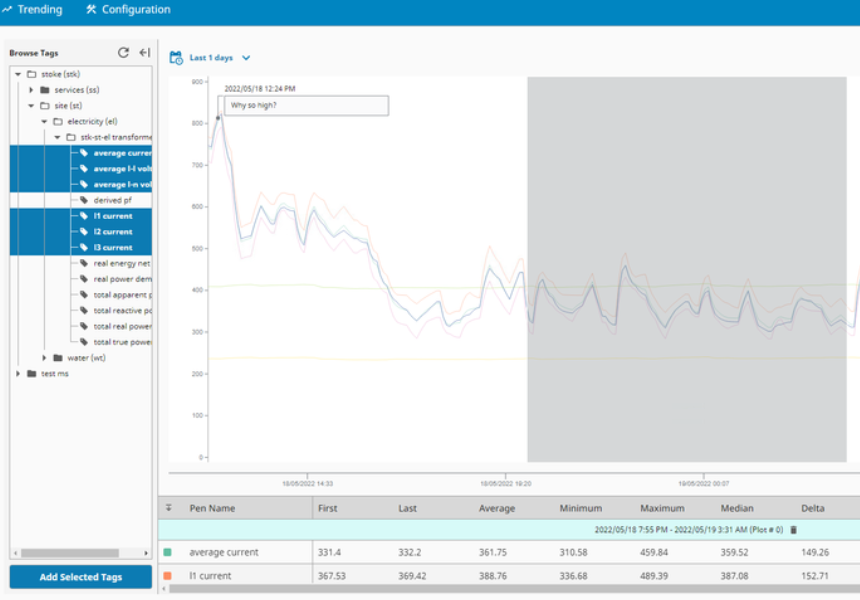Click Add Selected Tags button
The height and width of the screenshot is (600, 860).
click(x=81, y=577)
